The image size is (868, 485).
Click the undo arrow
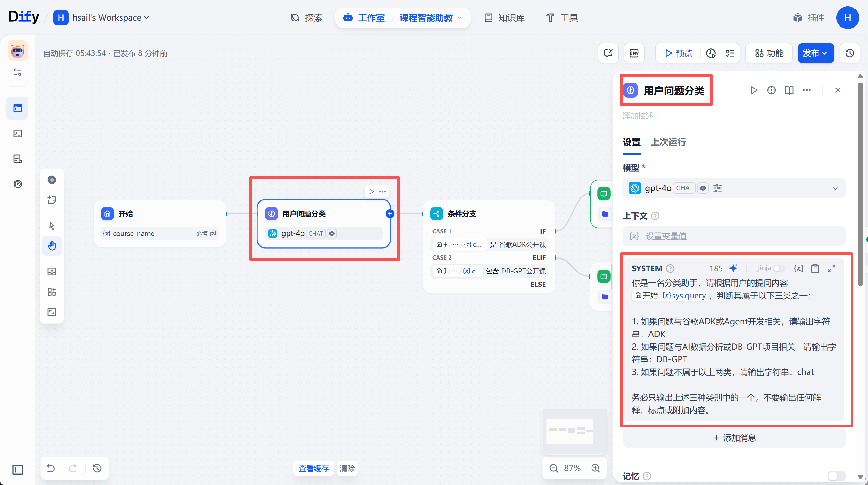pyautogui.click(x=51, y=468)
